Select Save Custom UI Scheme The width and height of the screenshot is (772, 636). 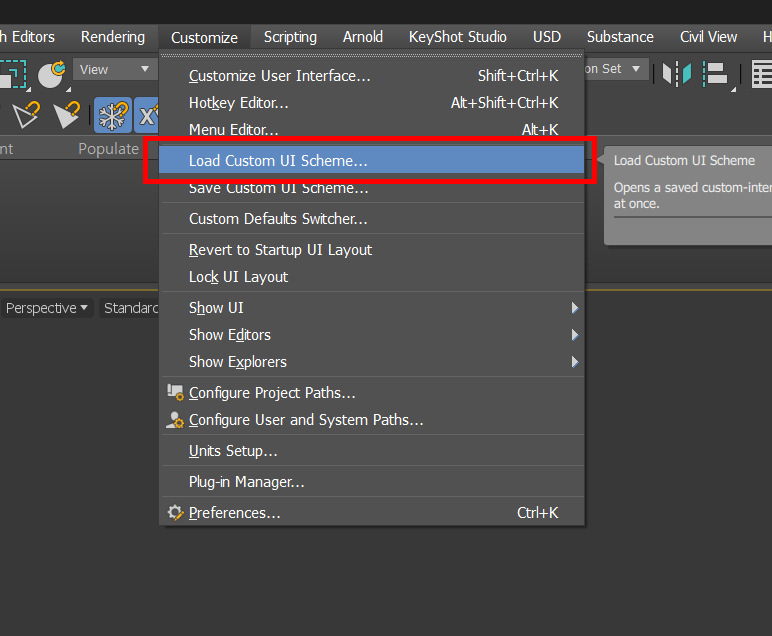click(372, 188)
